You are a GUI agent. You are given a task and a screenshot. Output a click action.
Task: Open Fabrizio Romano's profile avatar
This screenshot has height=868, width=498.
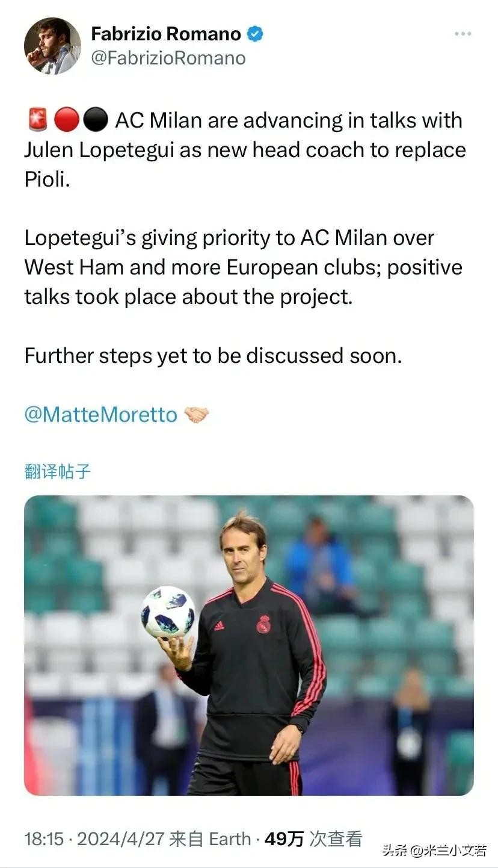(x=52, y=46)
